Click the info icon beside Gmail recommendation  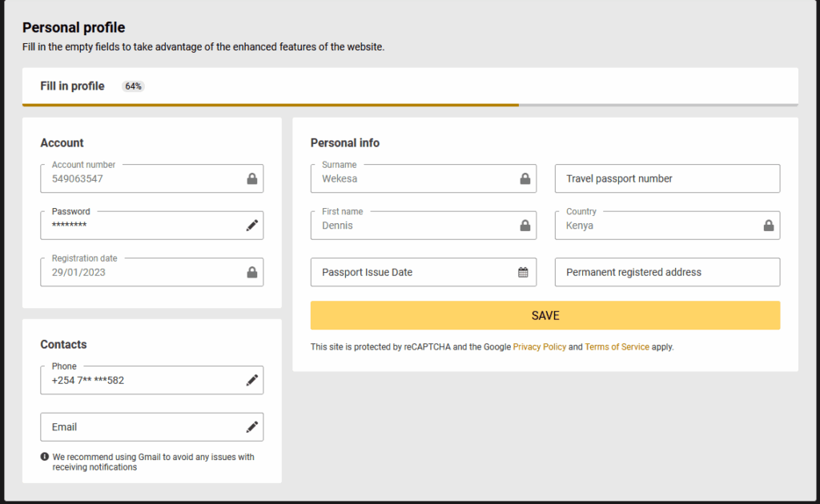pyautogui.click(x=45, y=457)
